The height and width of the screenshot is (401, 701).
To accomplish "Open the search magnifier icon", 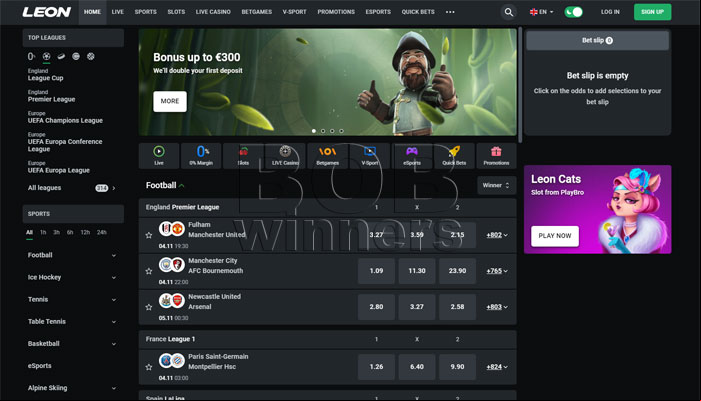I will 509,12.
